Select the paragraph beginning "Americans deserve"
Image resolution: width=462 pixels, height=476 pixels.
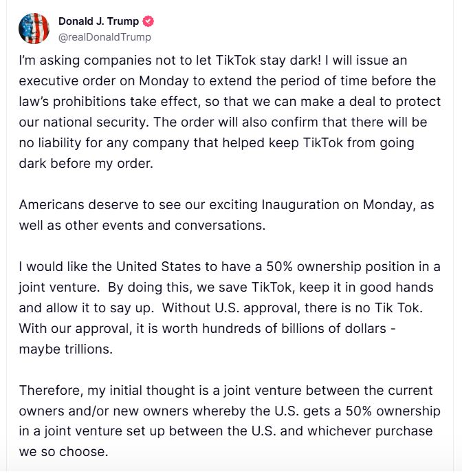point(227,215)
